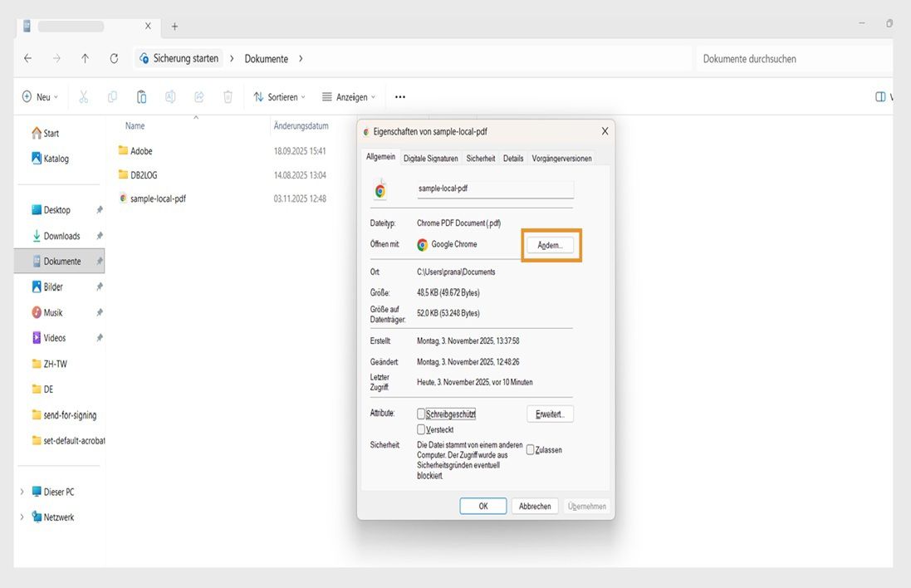Click the Rename icon in the toolbar
The width and height of the screenshot is (911, 588).
(x=170, y=96)
